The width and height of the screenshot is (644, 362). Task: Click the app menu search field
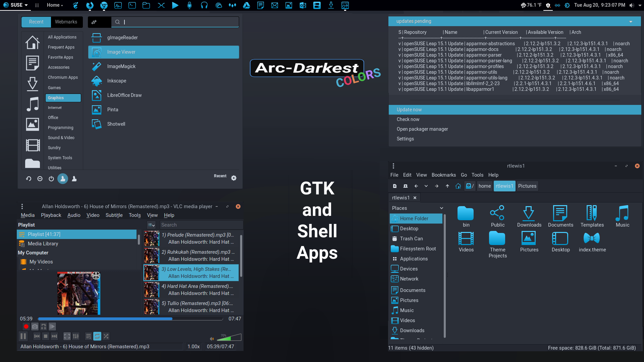pyautogui.click(x=175, y=22)
